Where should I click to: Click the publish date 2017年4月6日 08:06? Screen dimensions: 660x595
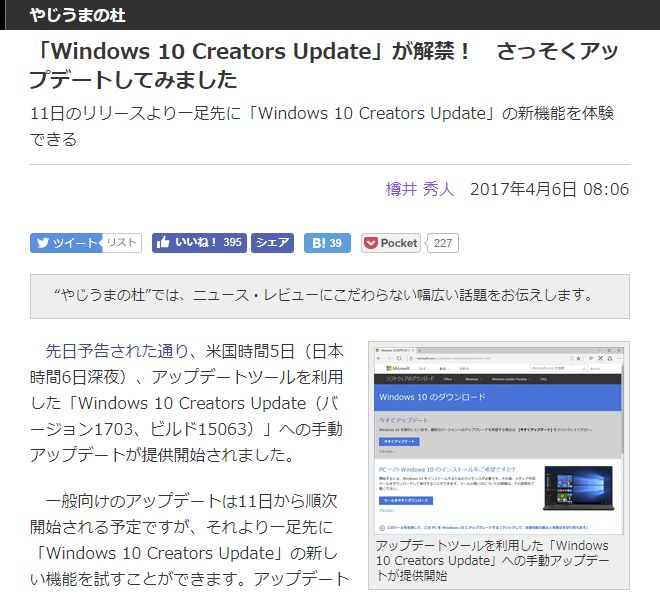tap(550, 189)
